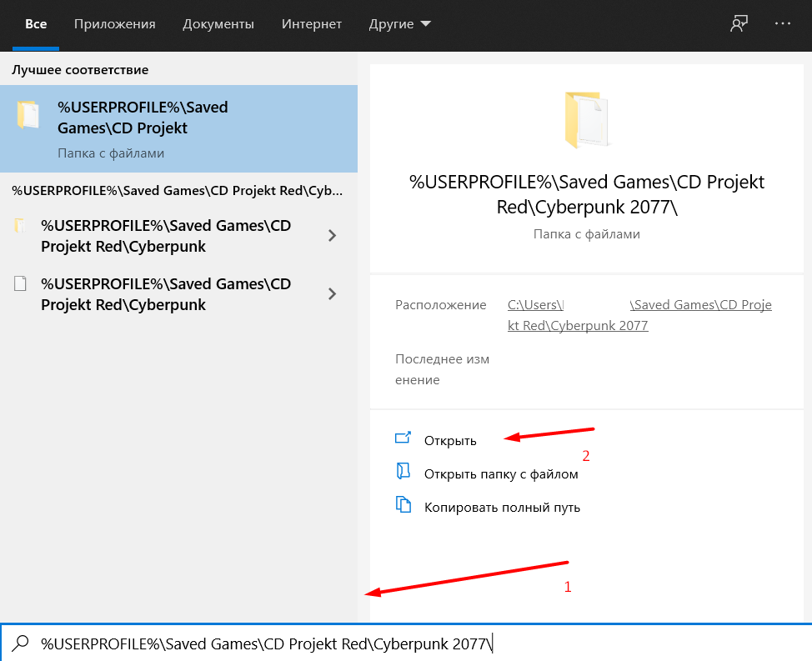
Task: Go to the Интернет tab
Action: pyautogui.click(x=311, y=24)
